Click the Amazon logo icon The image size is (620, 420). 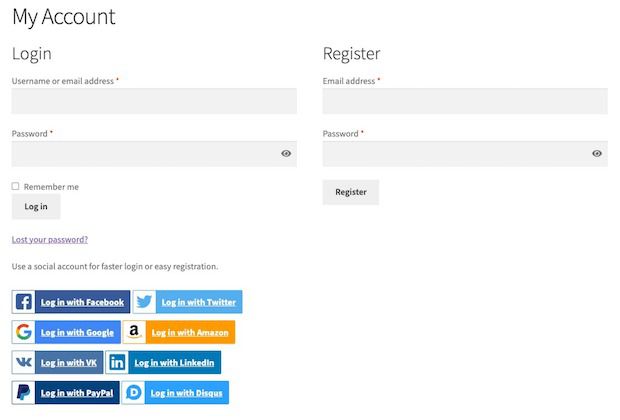(135, 332)
